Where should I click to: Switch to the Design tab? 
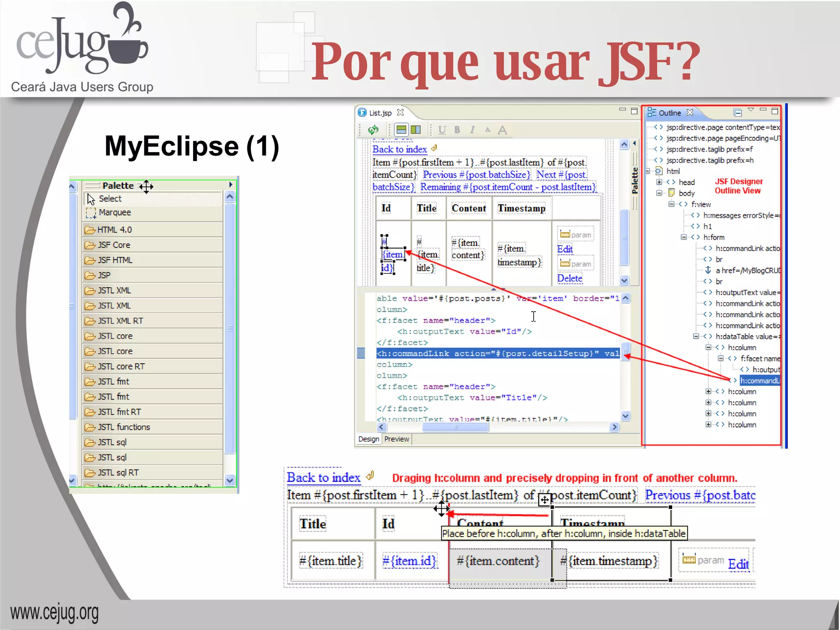368,439
